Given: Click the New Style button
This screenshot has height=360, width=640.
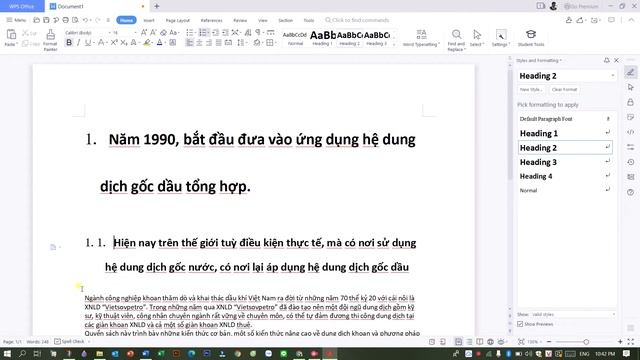Looking at the screenshot, I should (531, 89).
